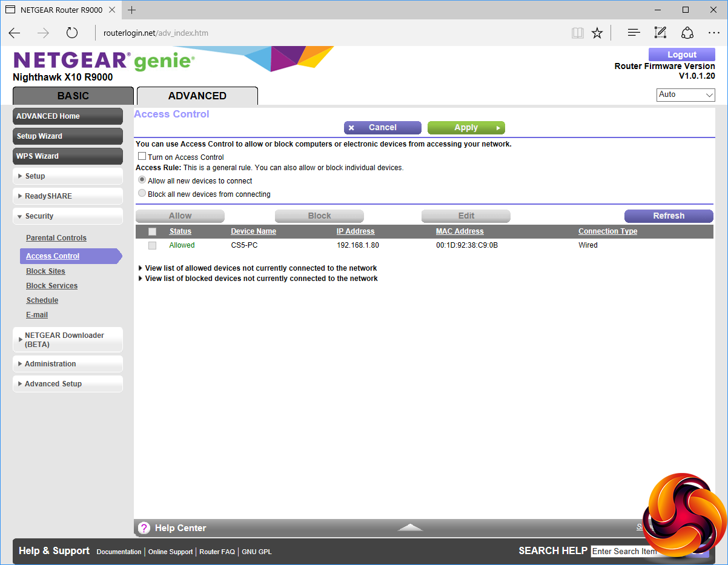Open a new browser tab

click(x=132, y=10)
